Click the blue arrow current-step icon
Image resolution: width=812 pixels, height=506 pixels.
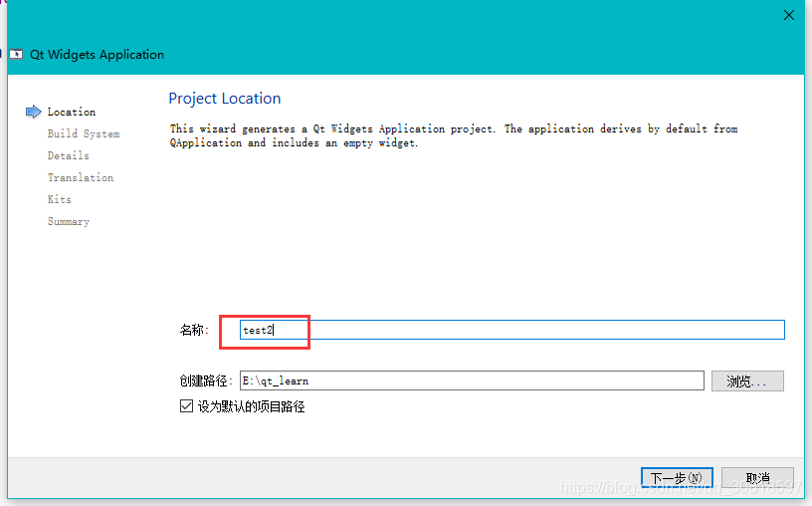pos(33,112)
